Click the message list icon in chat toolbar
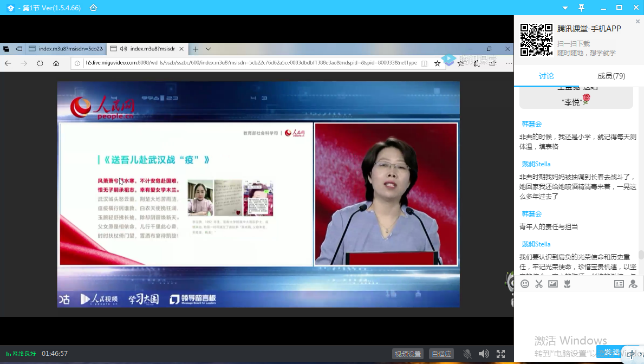 coord(619,284)
